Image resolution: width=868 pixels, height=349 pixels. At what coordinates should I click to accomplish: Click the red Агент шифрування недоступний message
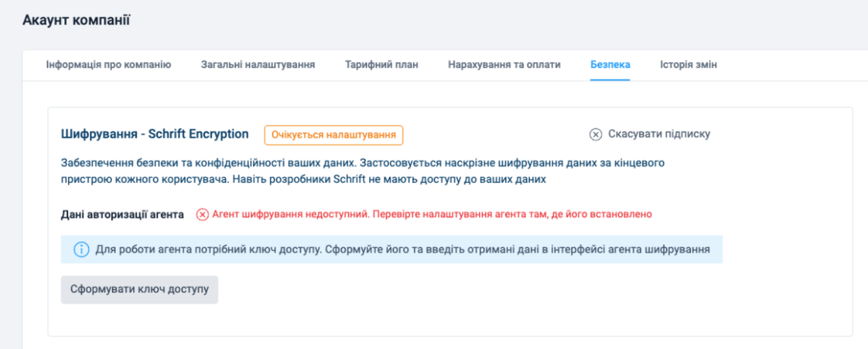tap(432, 214)
